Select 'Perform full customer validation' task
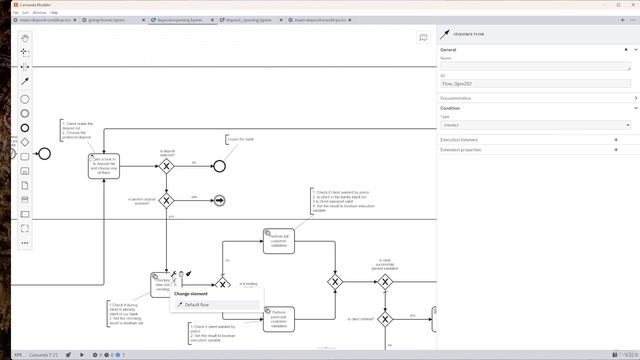Screen dimensions: 640x360 [279, 241]
